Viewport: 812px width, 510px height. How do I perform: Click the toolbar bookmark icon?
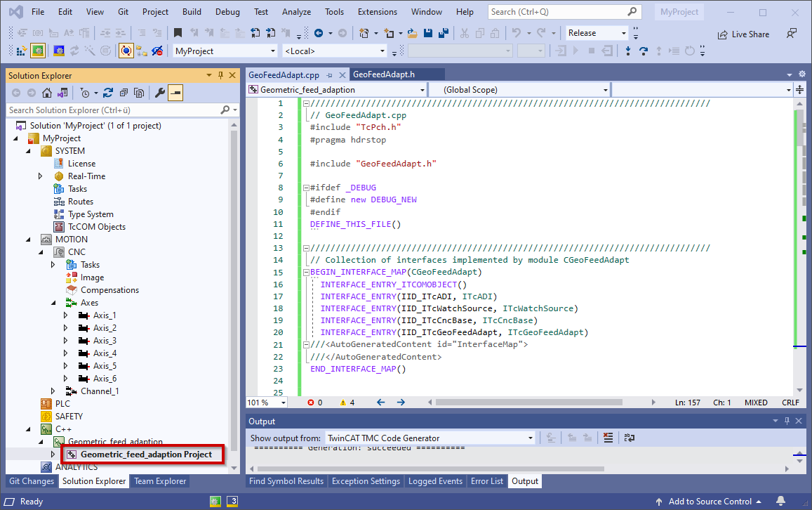pyautogui.click(x=178, y=32)
